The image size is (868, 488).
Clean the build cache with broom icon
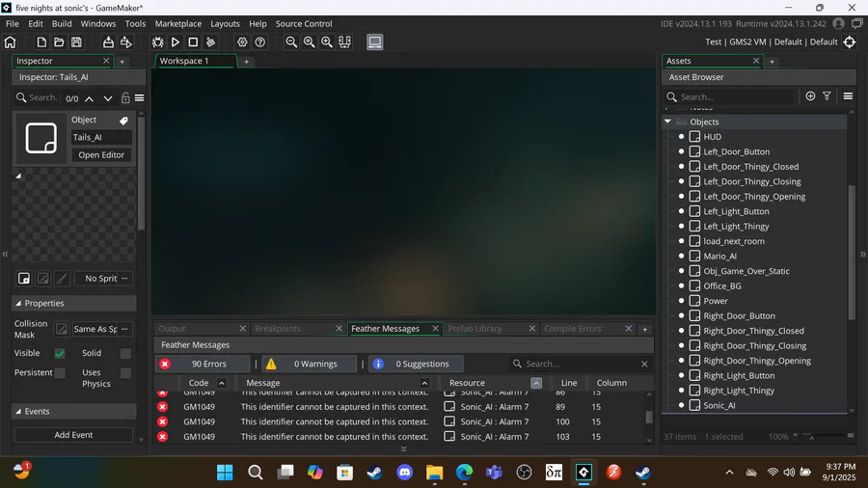tap(210, 42)
